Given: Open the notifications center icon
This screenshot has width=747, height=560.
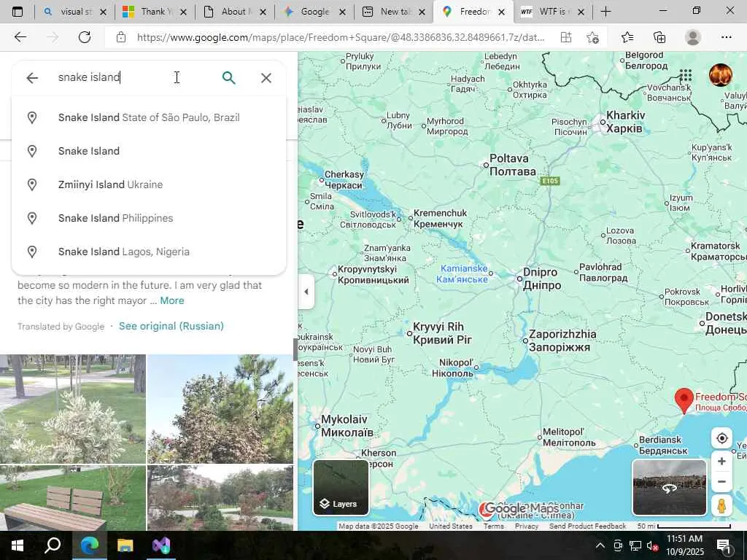Looking at the screenshot, I should [723, 545].
